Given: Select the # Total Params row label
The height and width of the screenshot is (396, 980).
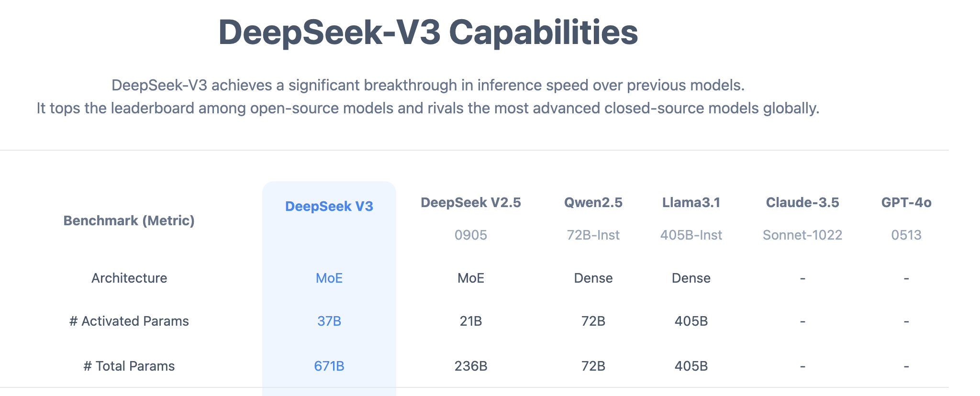Looking at the screenshot, I should pyautogui.click(x=129, y=366).
